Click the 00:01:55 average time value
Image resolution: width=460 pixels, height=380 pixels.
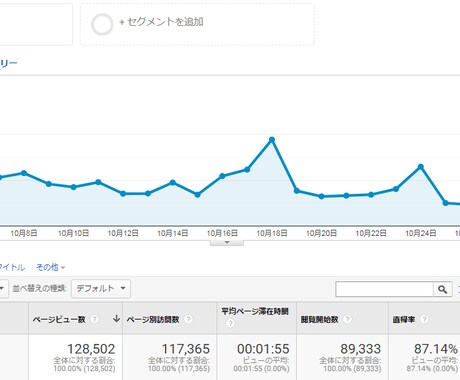coord(263,349)
